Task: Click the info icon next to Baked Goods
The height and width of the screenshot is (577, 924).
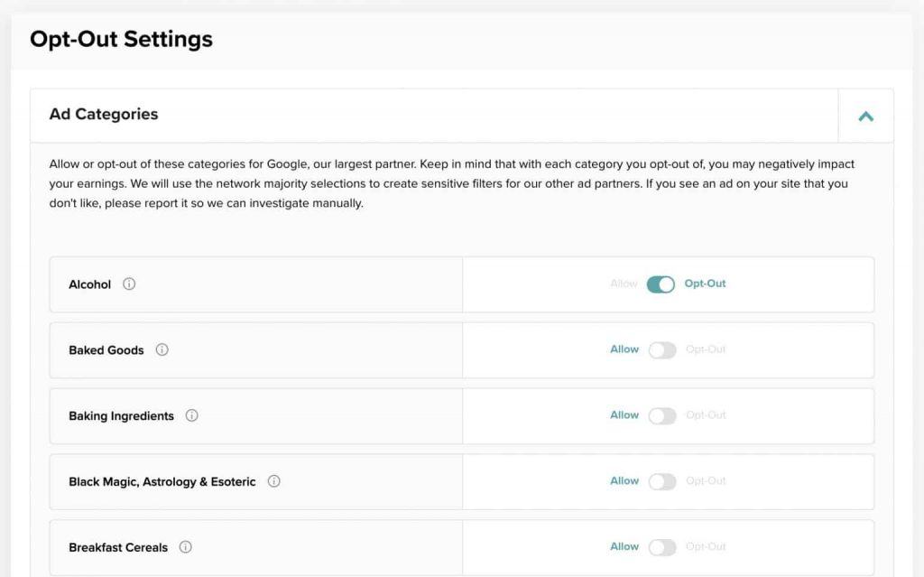Action: point(162,350)
